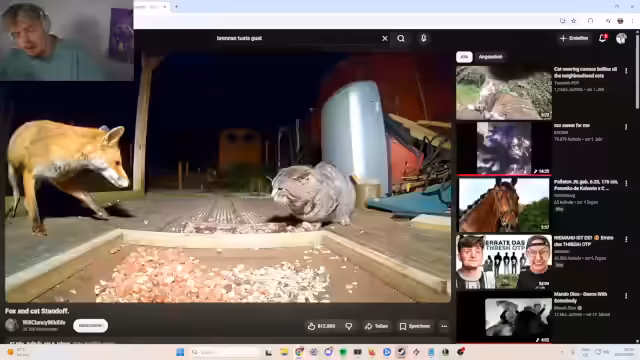Share the video with Teilen button

click(376, 326)
